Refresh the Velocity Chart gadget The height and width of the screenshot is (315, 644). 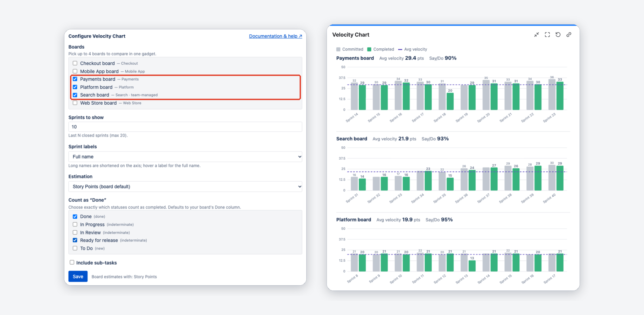tap(558, 35)
